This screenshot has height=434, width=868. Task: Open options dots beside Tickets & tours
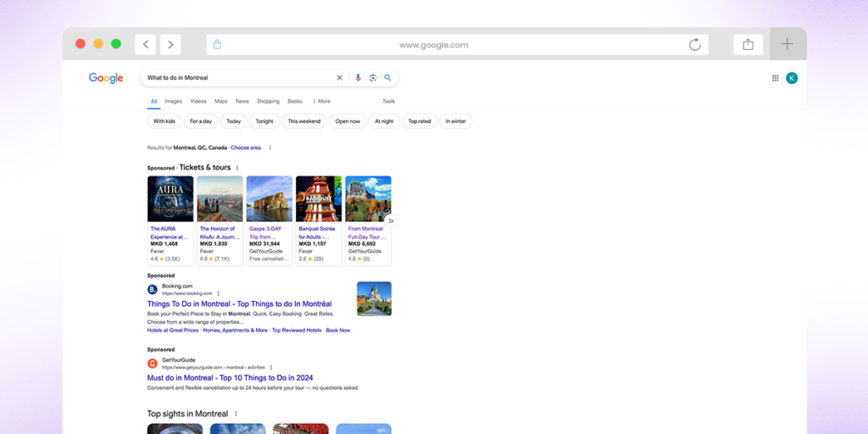pos(237,168)
